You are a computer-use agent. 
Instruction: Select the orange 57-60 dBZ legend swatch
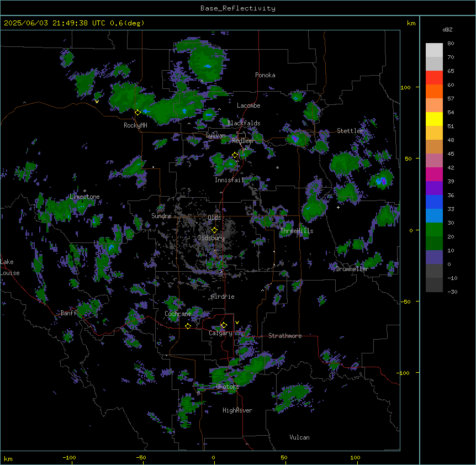[434, 92]
